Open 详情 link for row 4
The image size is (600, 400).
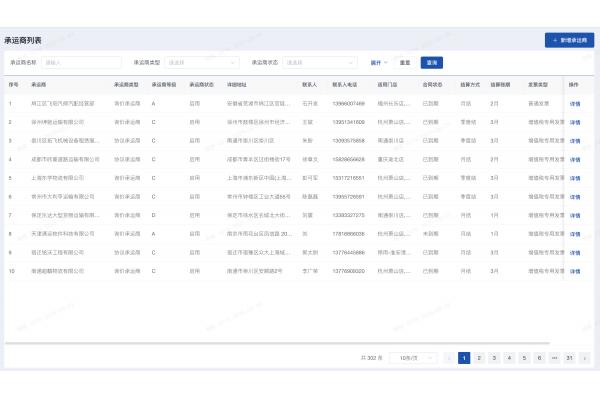tap(575, 159)
